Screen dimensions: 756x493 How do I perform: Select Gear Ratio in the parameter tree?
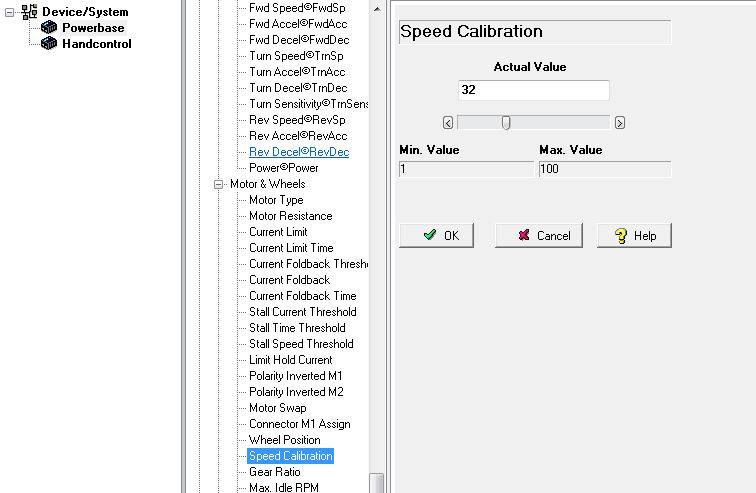coord(274,472)
